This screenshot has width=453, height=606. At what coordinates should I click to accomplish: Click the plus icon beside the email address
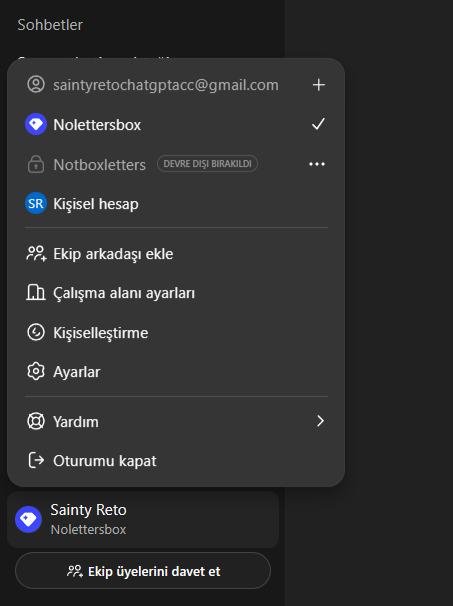coord(318,85)
